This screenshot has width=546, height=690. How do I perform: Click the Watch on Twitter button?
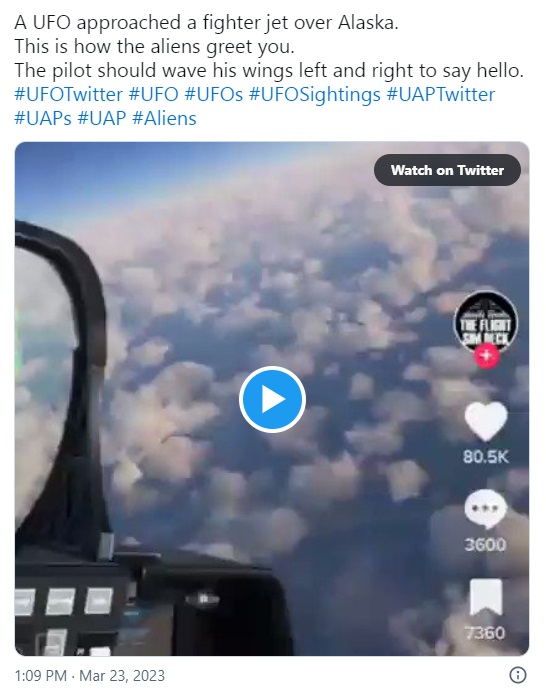[447, 170]
